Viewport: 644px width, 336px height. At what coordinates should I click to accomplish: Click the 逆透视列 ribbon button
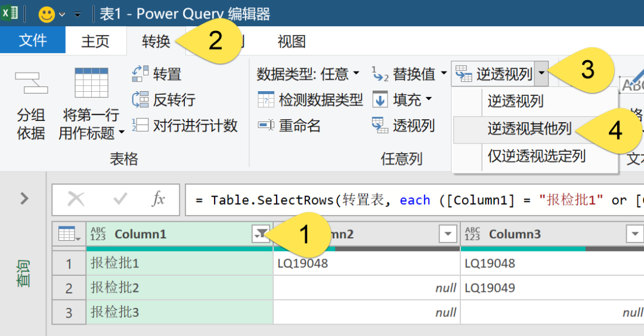click(x=493, y=74)
